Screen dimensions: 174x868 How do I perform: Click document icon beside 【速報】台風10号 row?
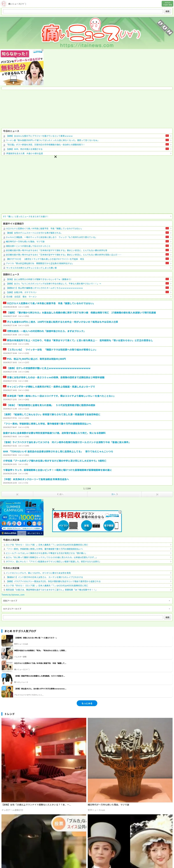click(x=4, y=293)
